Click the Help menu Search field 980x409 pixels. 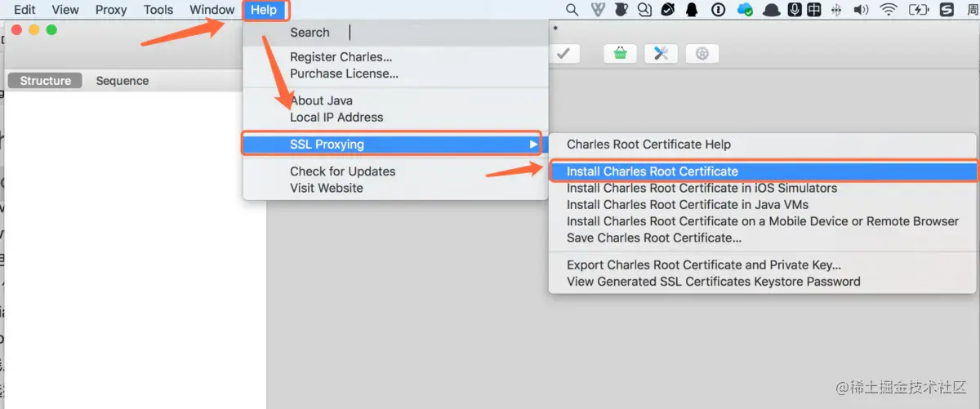[395, 33]
